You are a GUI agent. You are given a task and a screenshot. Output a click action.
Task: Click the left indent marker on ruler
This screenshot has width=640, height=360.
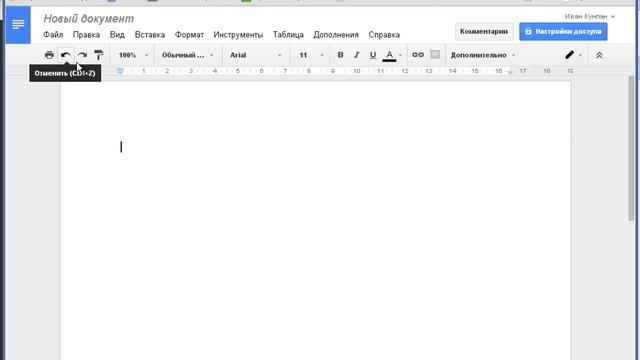[x=120, y=71]
